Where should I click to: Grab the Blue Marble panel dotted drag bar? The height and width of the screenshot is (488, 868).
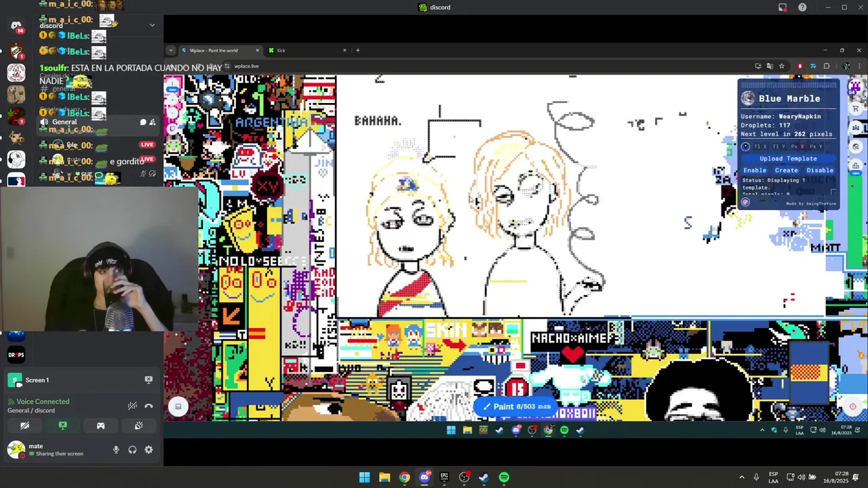click(788, 85)
